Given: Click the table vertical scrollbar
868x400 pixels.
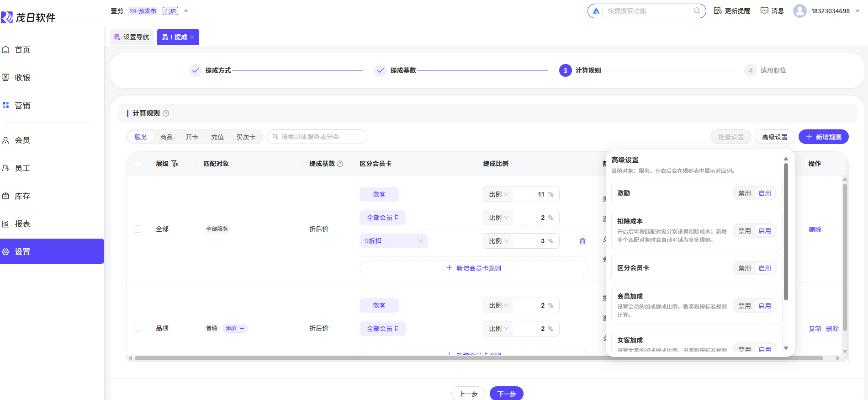Looking at the screenshot, I should click(x=845, y=257).
